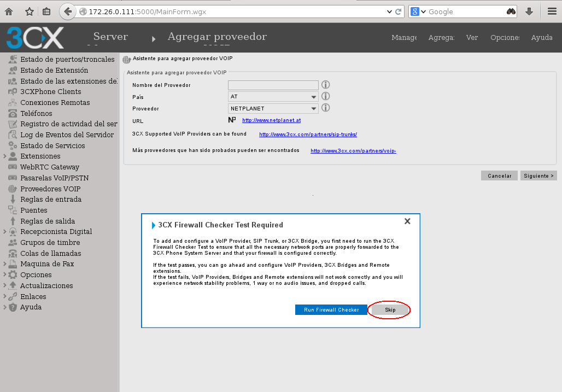
Task: Click the info icon beside País dropdown
Action: (325, 96)
